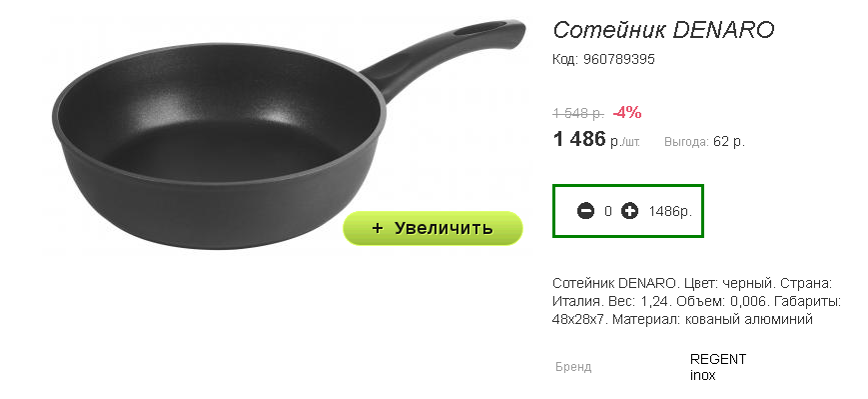Open the REGENT inox brand link
Viewport: 868px width, 399px height.
pos(718,367)
